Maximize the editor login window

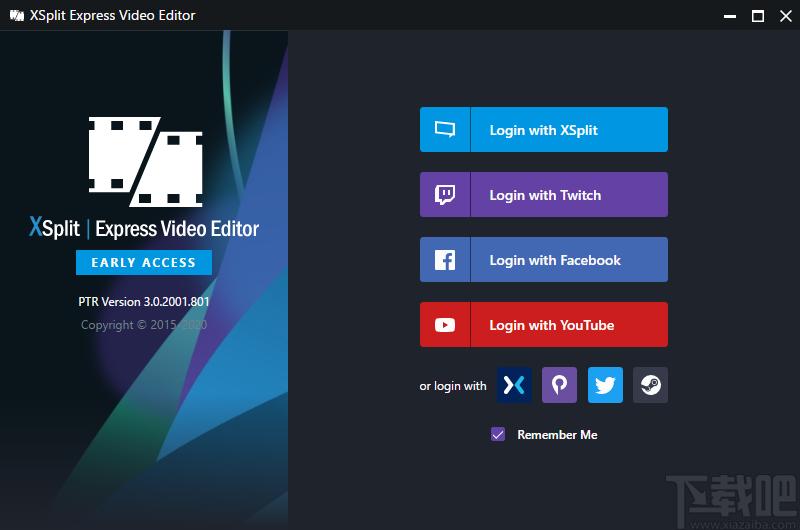click(758, 16)
